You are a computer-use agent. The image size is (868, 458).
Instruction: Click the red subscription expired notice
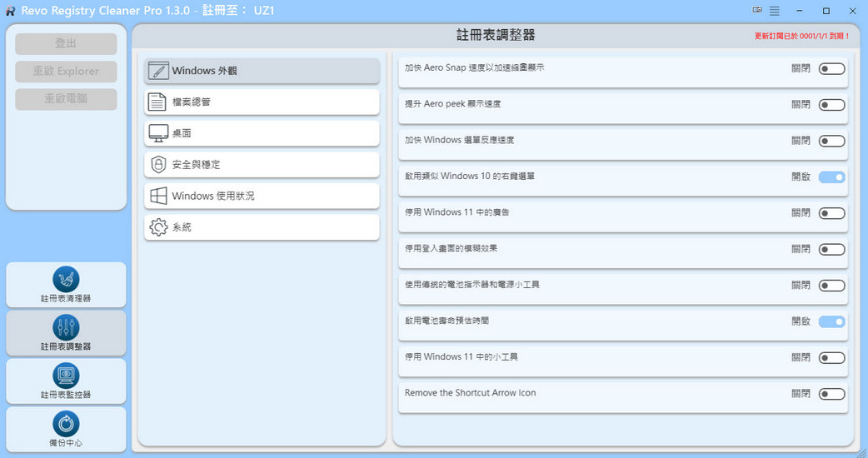click(801, 37)
